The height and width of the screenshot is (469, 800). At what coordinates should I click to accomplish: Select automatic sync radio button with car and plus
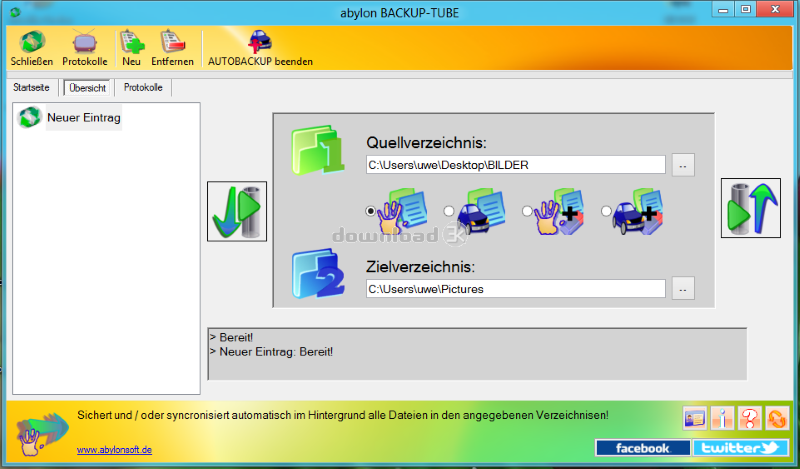tap(606, 211)
